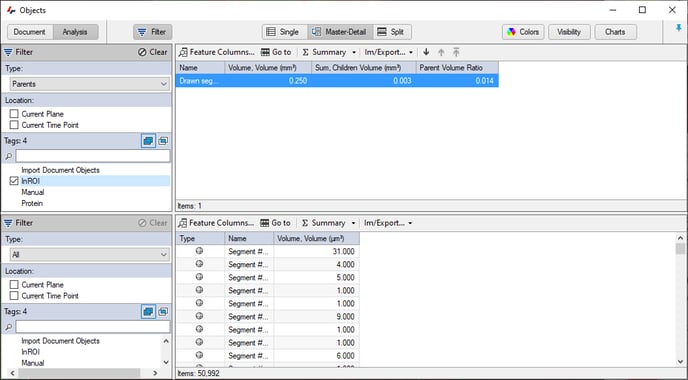
Task: Enable lower Current Plane checkbox
Action: tap(14, 284)
